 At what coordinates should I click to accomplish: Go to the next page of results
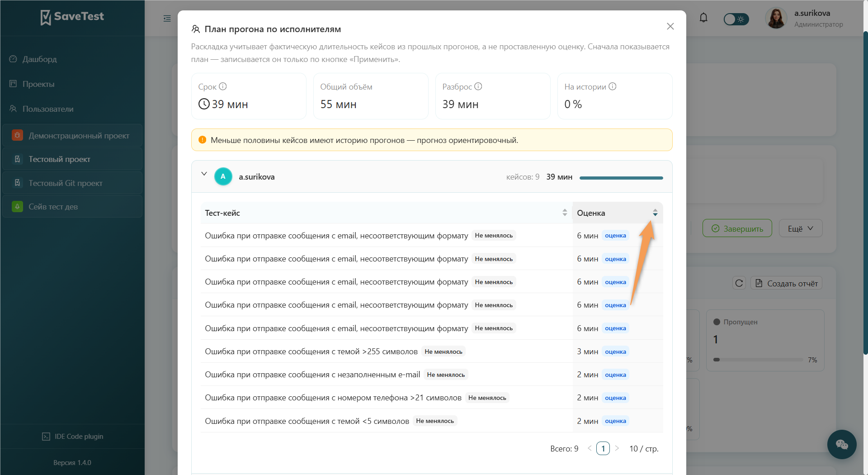pyautogui.click(x=617, y=448)
